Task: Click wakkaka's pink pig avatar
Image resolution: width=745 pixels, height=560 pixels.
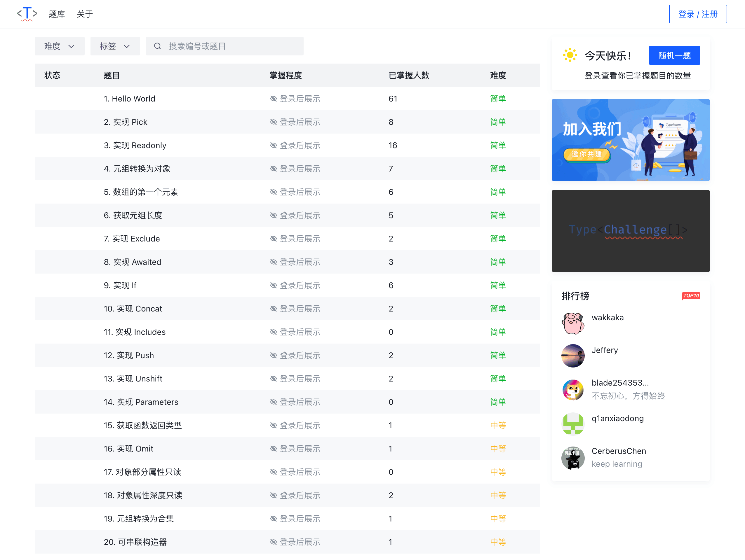Action: [572, 323]
